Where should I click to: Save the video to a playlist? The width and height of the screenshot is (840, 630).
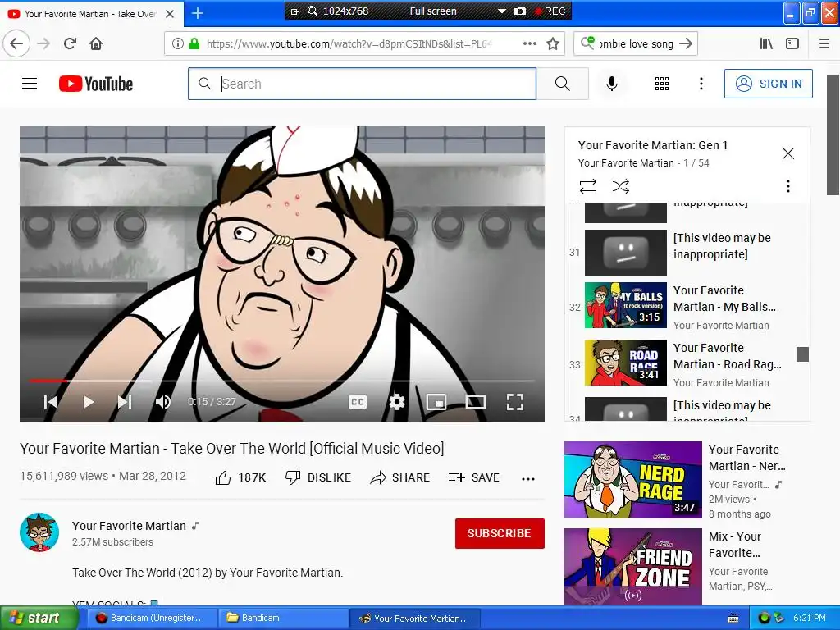[x=474, y=478]
